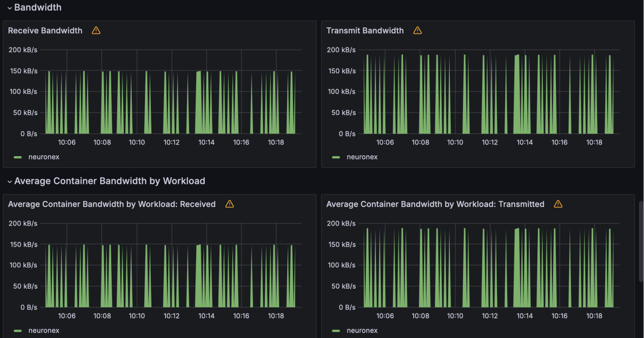
Task: Toggle neuronex label in Workload: Received legend
Action: (x=44, y=330)
